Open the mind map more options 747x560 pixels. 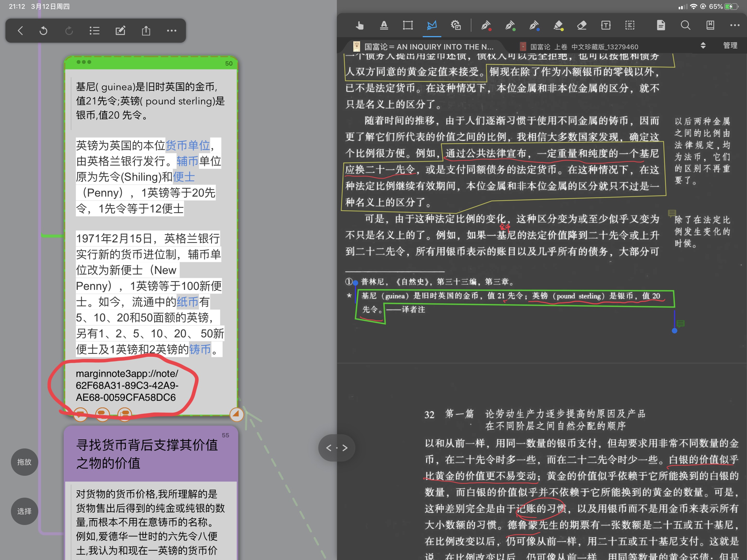pos(171,31)
